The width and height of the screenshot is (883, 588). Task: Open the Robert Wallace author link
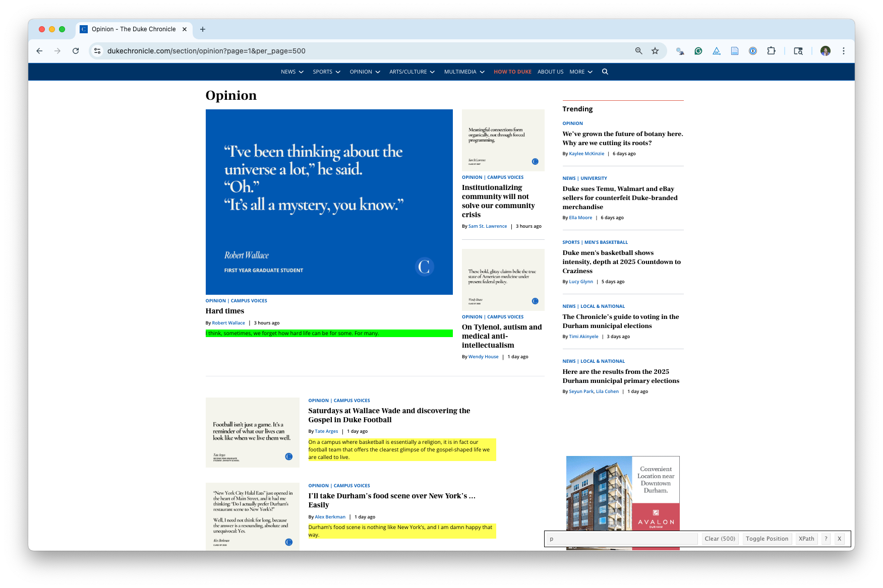click(228, 323)
